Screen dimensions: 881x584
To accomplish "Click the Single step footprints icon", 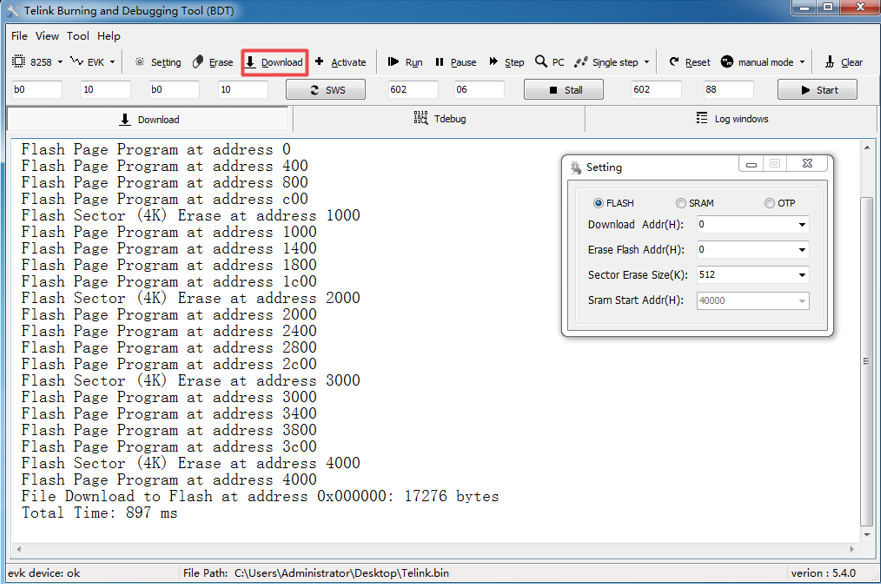I will [x=581, y=62].
